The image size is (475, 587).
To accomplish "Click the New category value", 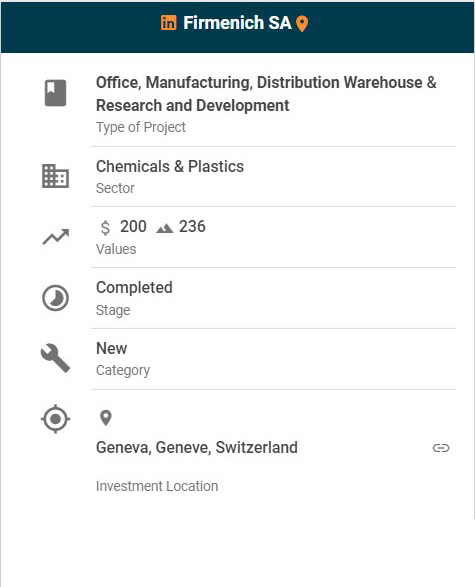I will 112,349.
